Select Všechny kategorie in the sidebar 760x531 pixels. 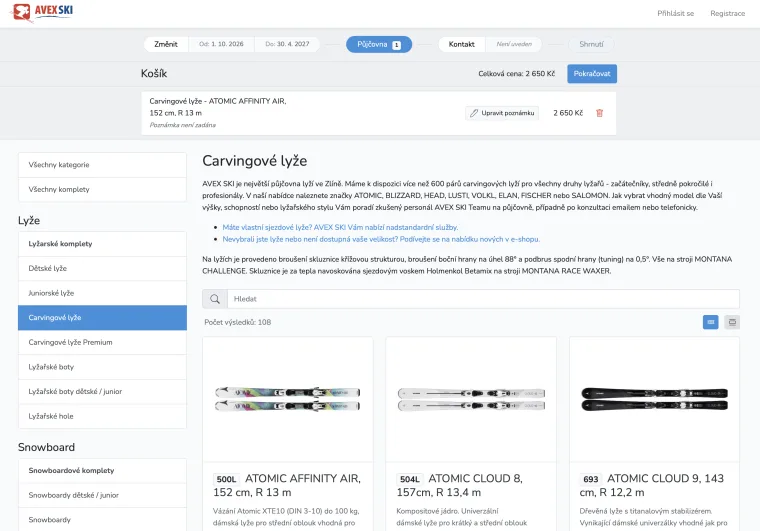pos(102,165)
